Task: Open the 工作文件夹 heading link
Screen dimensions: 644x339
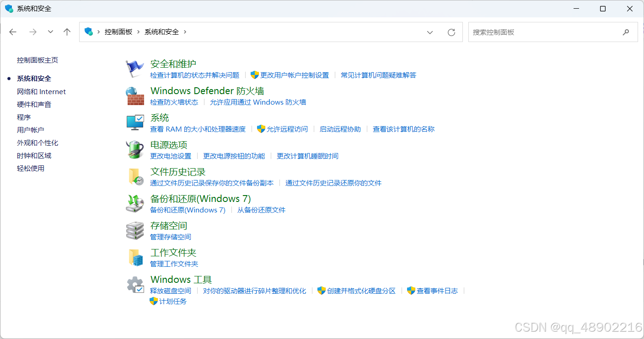Action: [x=173, y=253]
